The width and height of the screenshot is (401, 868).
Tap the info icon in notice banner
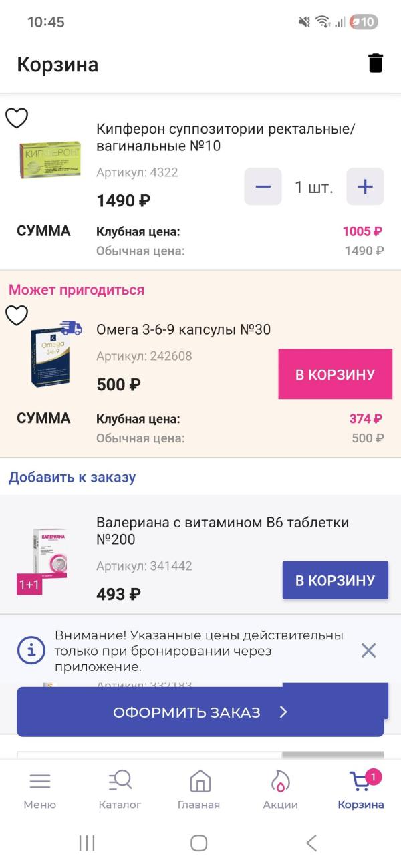click(x=31, y=649)
